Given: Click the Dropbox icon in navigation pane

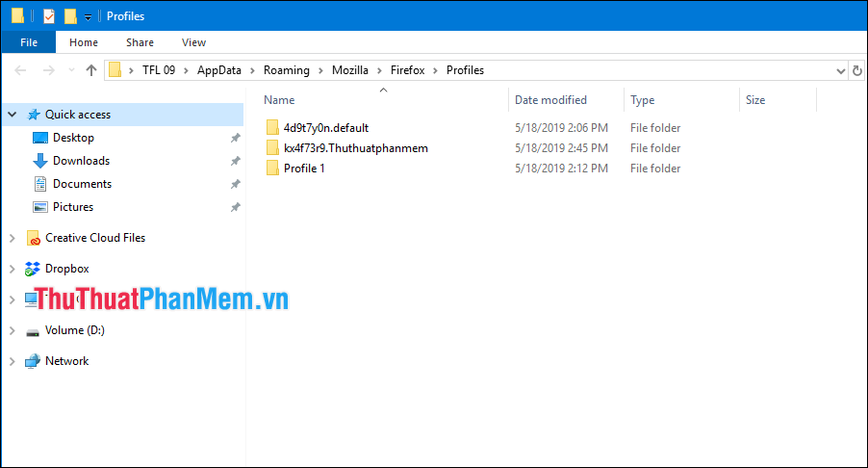Looking at the screenshot, I should [x=33, y=269].
